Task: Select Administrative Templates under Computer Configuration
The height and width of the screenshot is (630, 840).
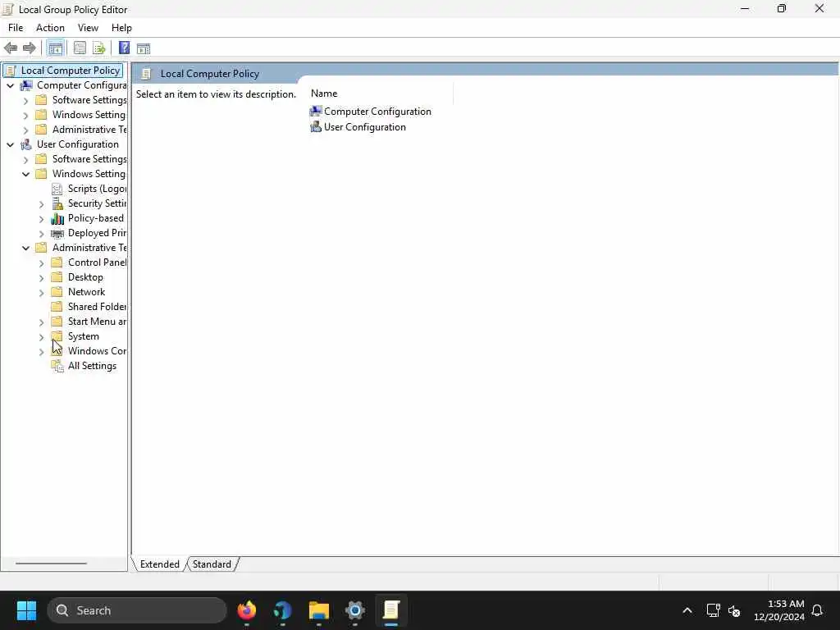Action: tap(89, 130)
